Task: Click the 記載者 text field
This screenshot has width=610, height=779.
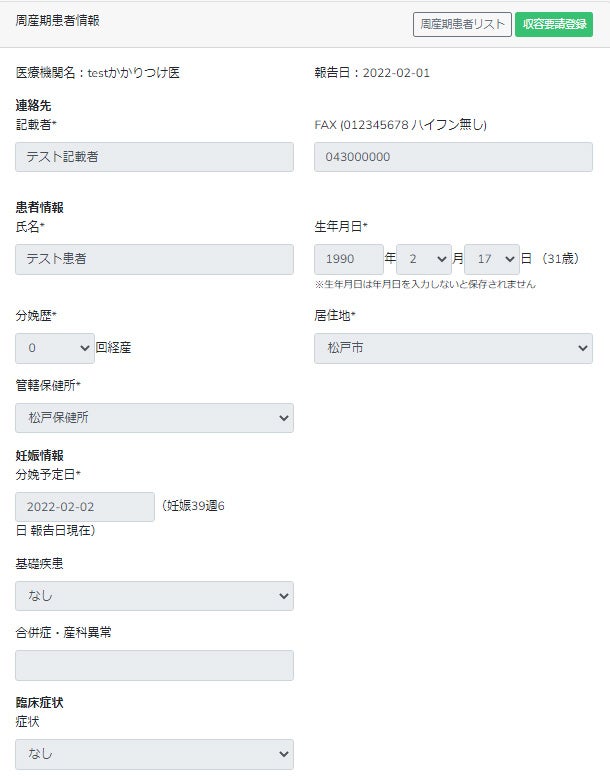Action: [x=155, y=157]
